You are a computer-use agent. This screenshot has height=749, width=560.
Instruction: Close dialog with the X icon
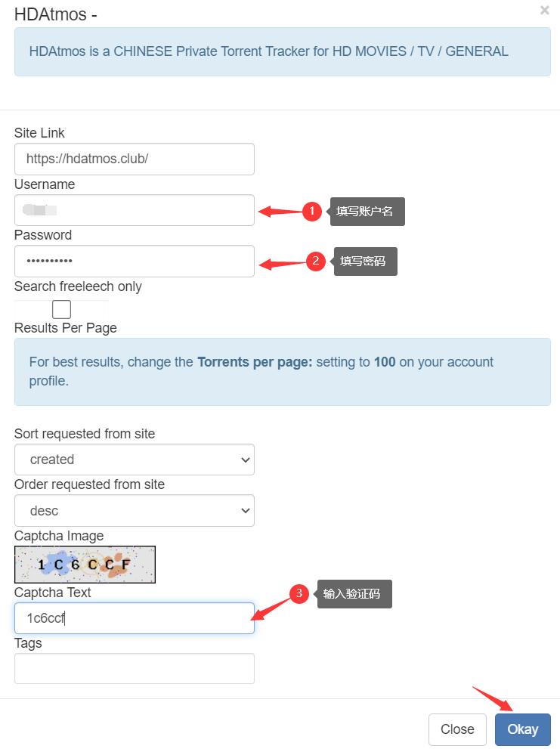tap(544, 11)
